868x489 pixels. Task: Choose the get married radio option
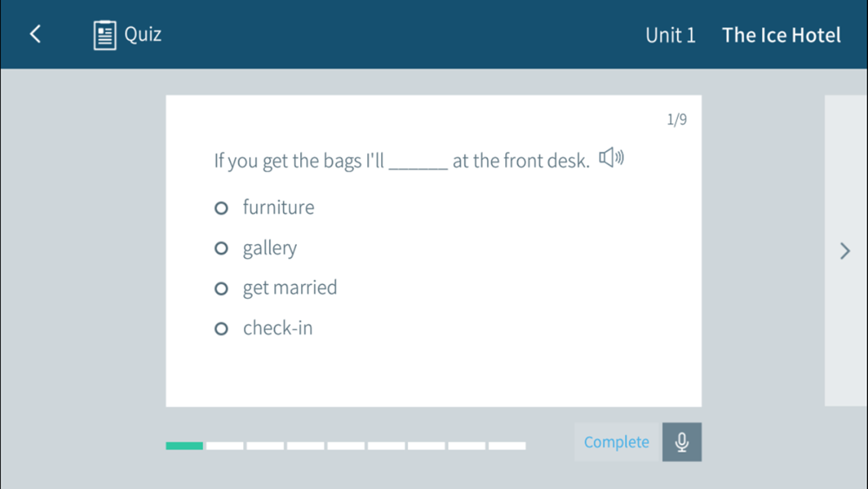pos(221,288)
